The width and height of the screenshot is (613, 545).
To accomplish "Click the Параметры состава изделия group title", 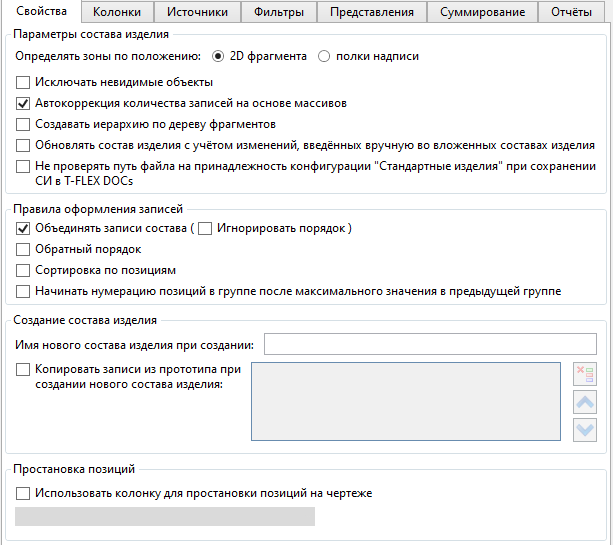I will [x=91, y=34].
